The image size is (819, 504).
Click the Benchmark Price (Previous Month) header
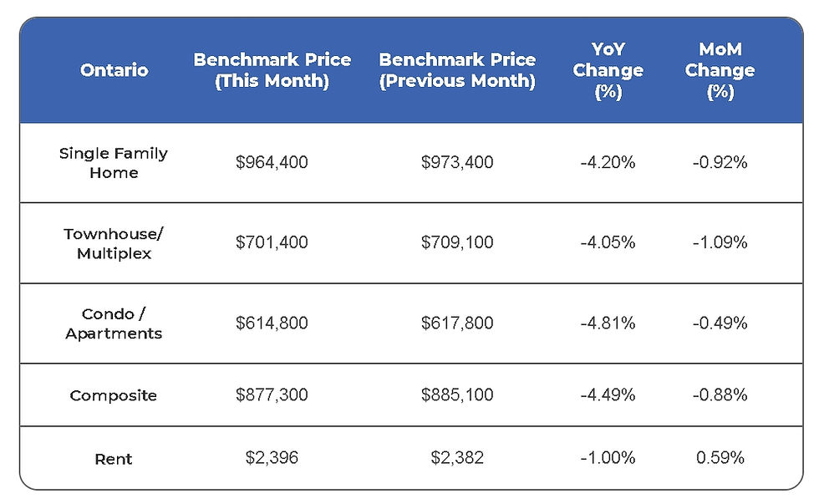457,70
